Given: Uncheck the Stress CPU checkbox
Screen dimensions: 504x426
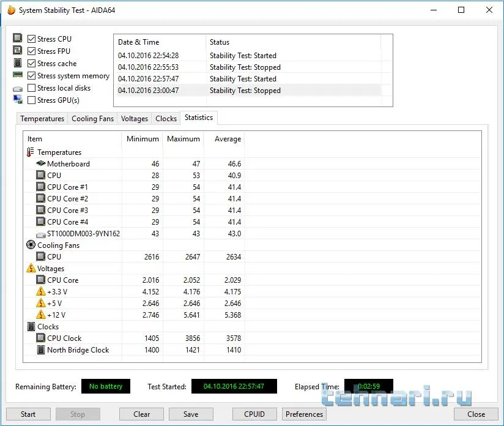Looking at the screenshot, I should 32,39.
